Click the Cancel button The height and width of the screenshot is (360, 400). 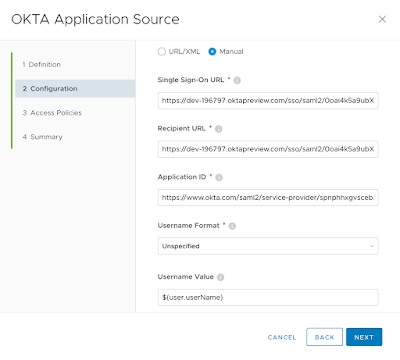tap(282, 337)
